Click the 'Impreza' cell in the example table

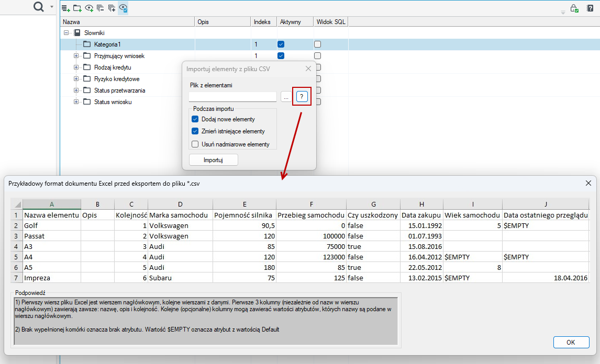pyautogui.click(x=52, y=278)
